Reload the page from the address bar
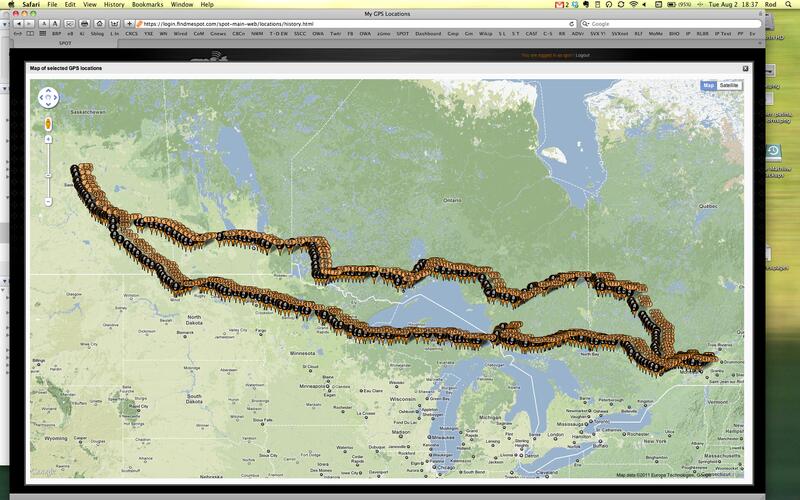Screen dimensions: 800x500 tap(572, 23)
